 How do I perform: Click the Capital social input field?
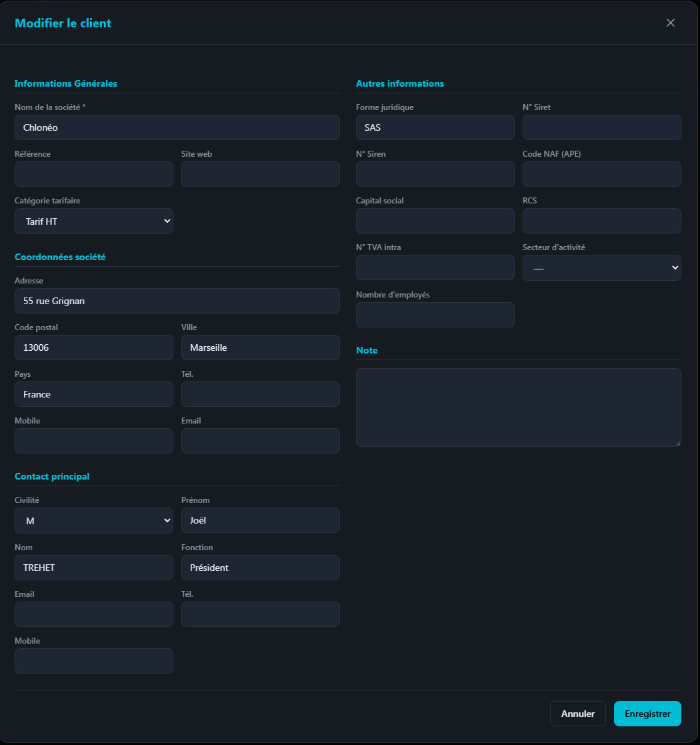coord(435,221)
